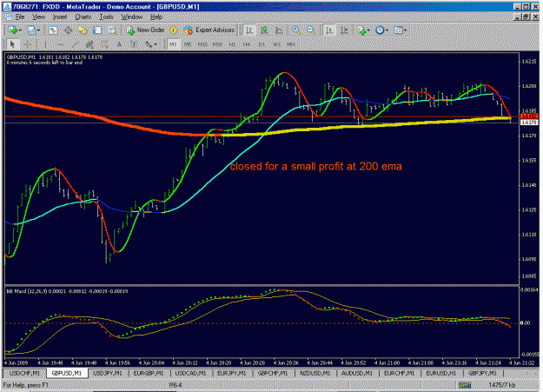Open the MetaEditor yellow diamond icon

pos(174,30)
